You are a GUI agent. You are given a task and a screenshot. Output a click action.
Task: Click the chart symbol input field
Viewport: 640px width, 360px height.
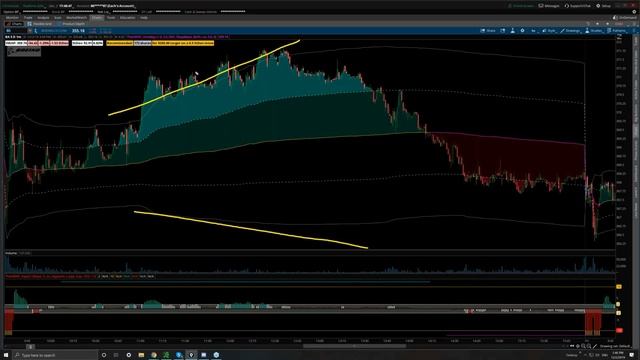tap(16, 31)
